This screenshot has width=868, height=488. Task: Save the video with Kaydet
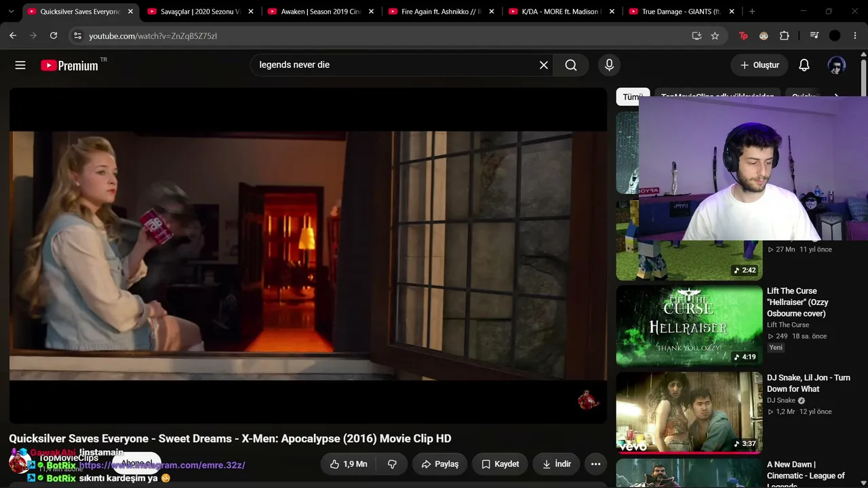coord(500,464)
